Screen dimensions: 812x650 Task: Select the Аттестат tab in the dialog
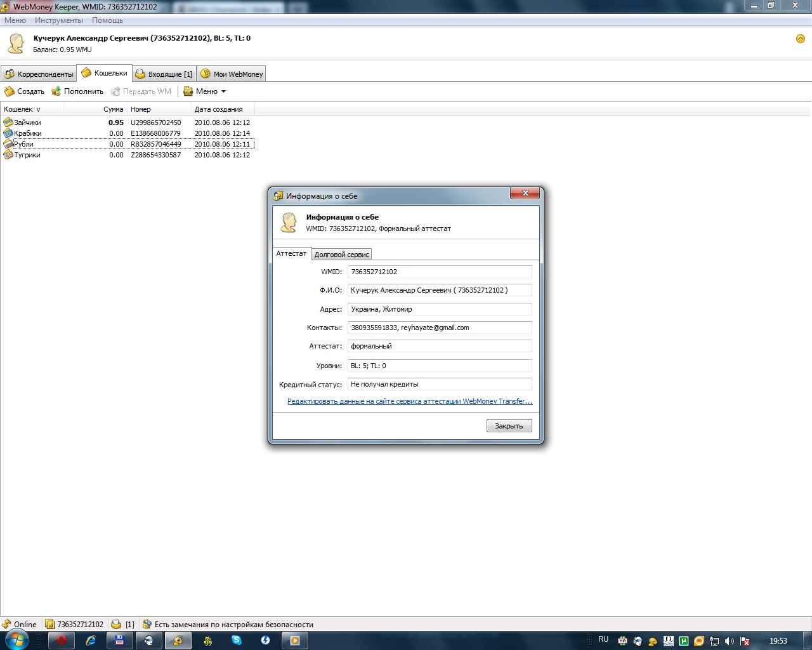pos(292,253)
